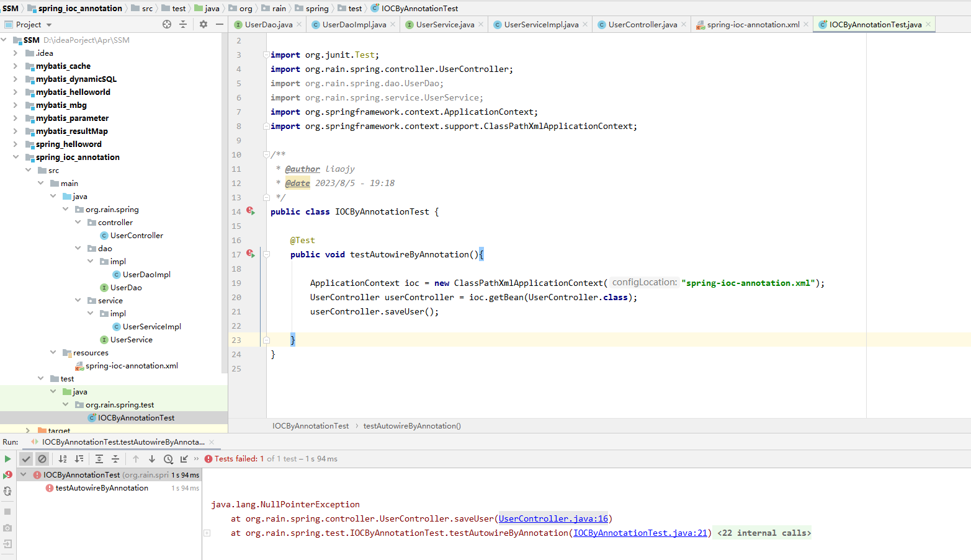Screen dimensions: 971x560
Task: Show more Run toolbar actions chevron
Action: 197,459
